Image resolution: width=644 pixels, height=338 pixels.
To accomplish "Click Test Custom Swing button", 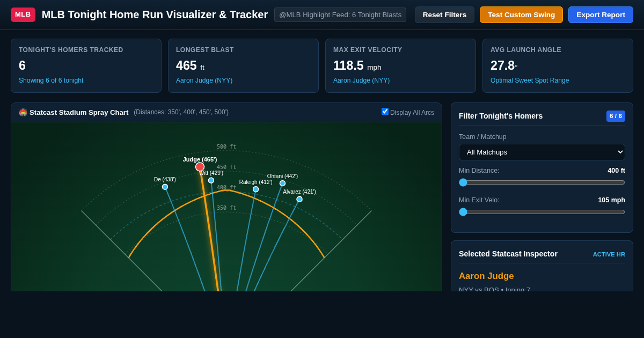I will point(521,15).
